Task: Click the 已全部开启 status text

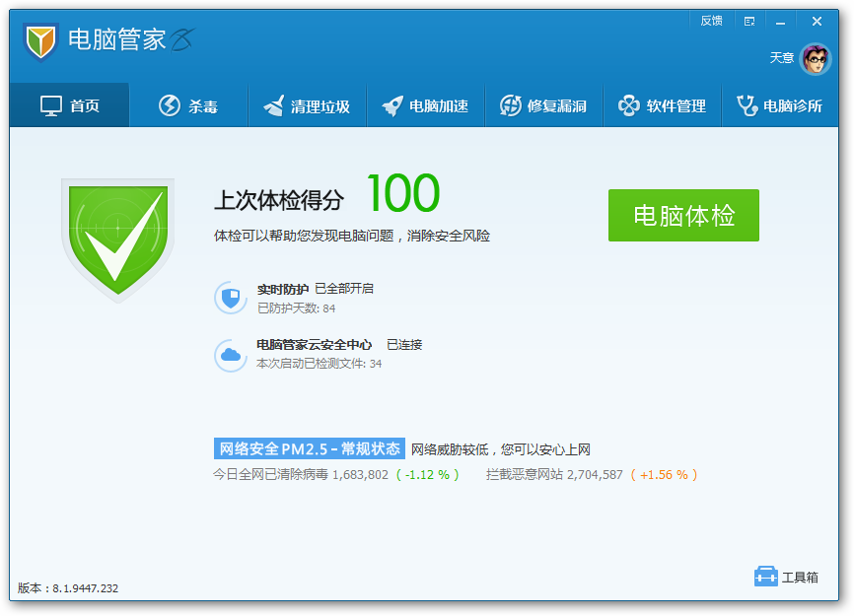Action: tap(344, 289)
